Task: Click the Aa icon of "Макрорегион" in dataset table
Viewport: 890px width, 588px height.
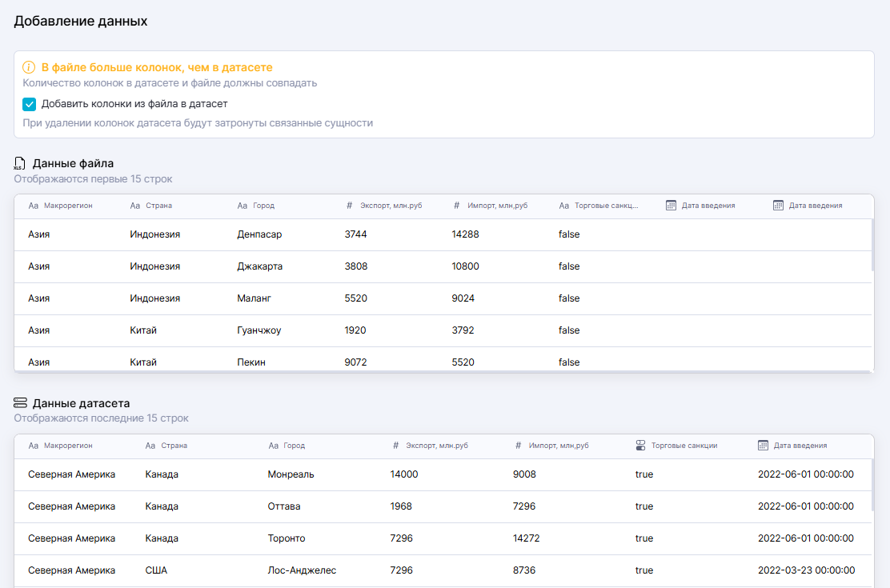Action: tap(33, 446)
